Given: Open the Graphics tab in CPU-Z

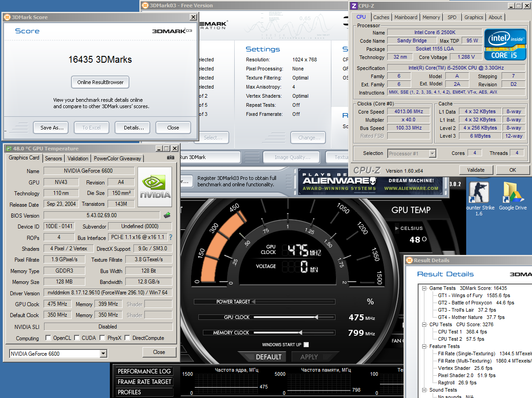Looking at the screenshot, I should click(x=473, y=17).
